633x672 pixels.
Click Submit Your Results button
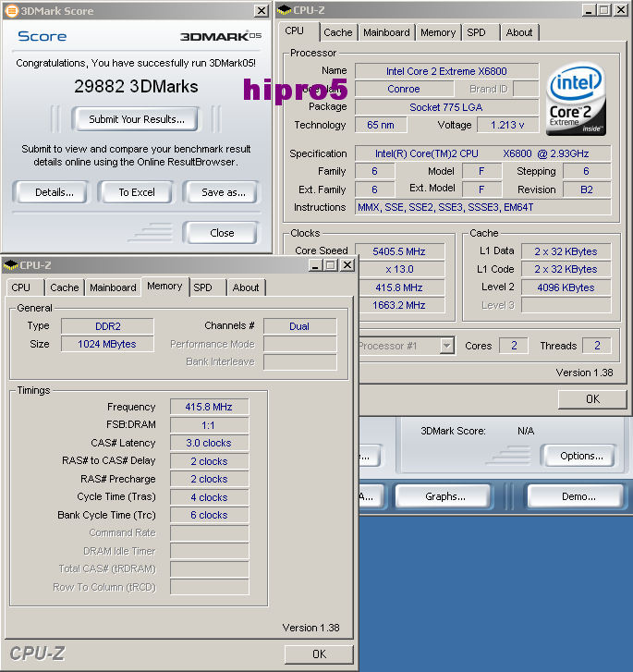pyautogui.click(x=136, y=119)
